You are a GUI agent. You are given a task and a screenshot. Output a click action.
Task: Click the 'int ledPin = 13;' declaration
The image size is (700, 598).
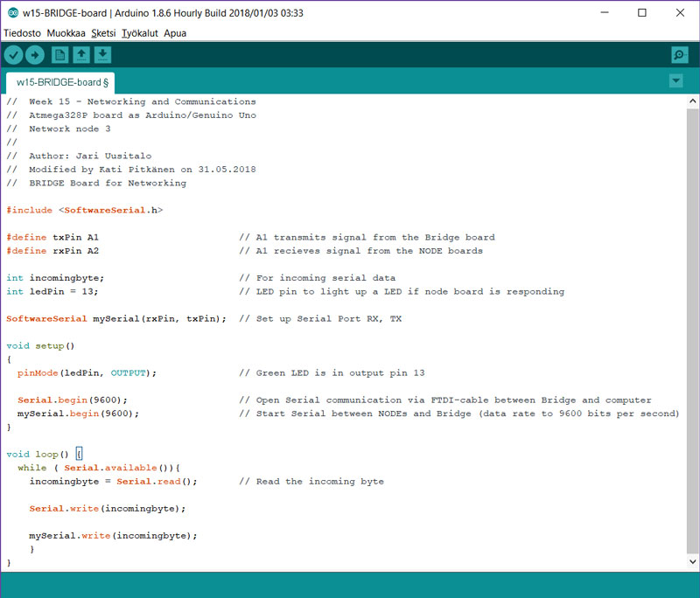(x=52, y=292)
